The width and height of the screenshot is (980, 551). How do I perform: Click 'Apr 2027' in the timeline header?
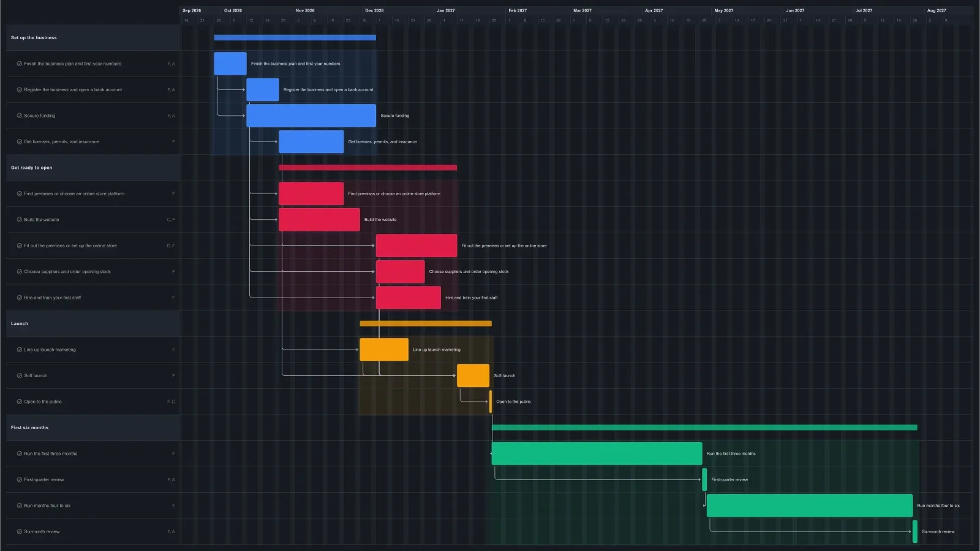(654, 10)
